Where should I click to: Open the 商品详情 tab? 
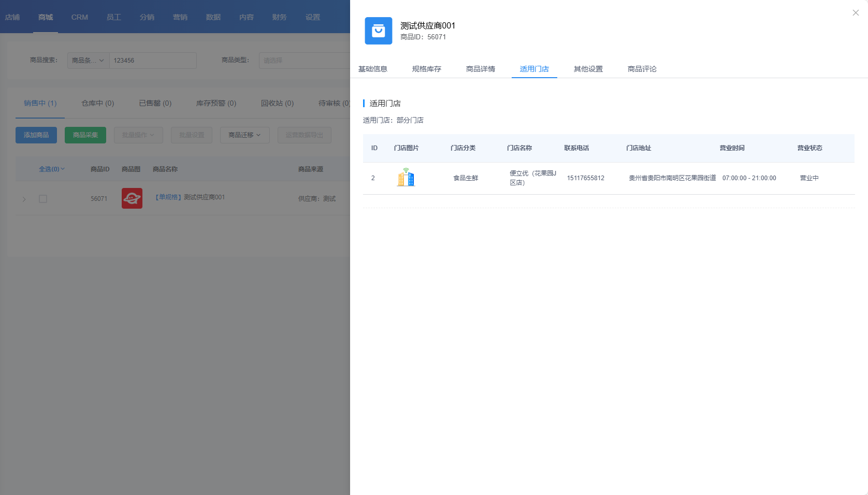pyautogui.click(x=481, y=69)
